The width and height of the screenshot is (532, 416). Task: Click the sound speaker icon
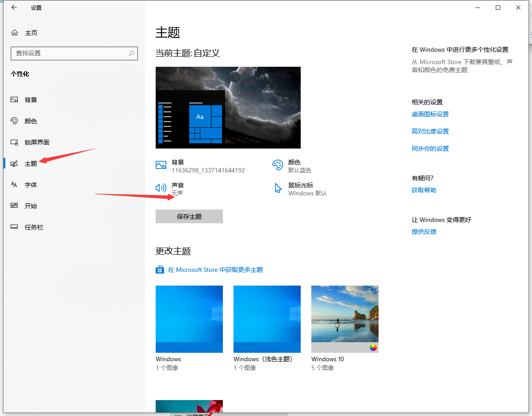tap(161, 188)
